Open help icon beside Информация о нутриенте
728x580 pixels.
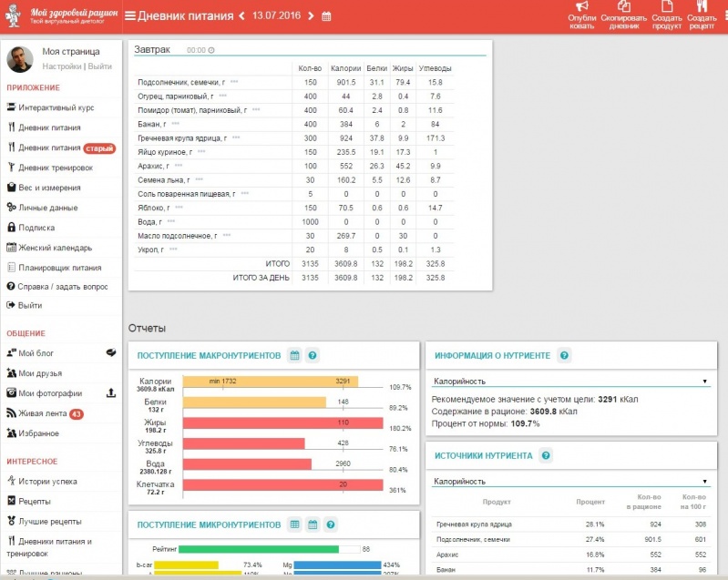pyautogui.click(x=564, y=355)
